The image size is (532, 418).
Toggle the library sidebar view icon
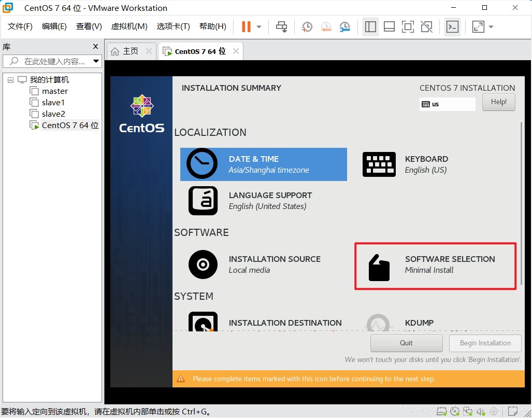click(370, 27)
